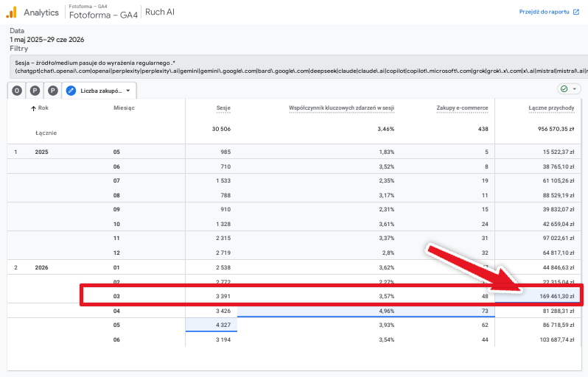Click the Sesje column header

click(223, 108)
